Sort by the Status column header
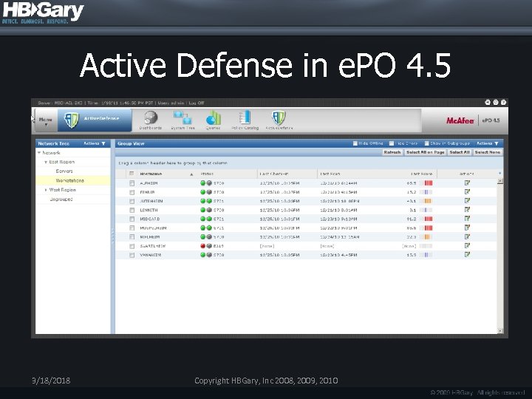Screen dimensions: 532x399 point(207,174)
